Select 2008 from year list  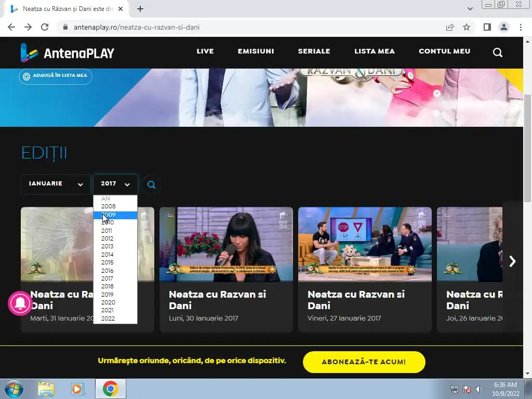click(115, 206)
